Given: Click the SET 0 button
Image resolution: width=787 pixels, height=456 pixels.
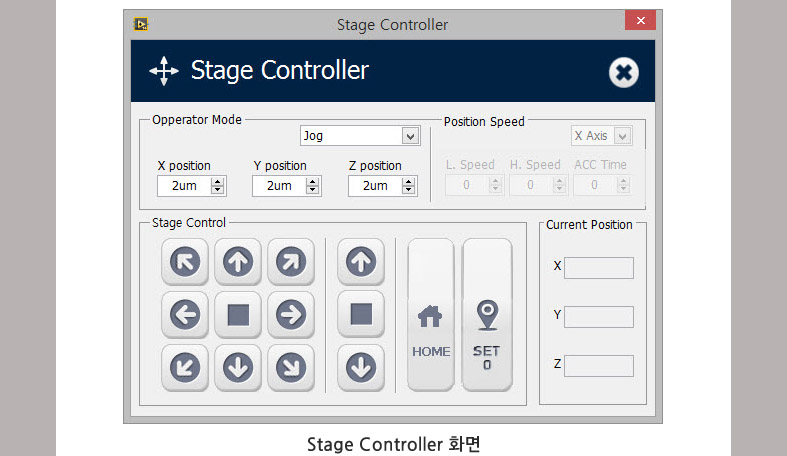Looking at the screenshot, I should tap(487, 315).
